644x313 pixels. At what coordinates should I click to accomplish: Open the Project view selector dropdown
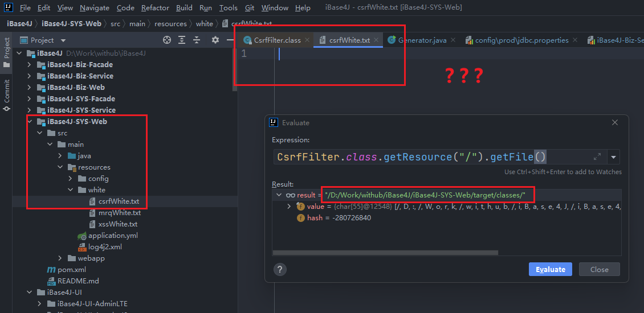[x=63, y=40]
